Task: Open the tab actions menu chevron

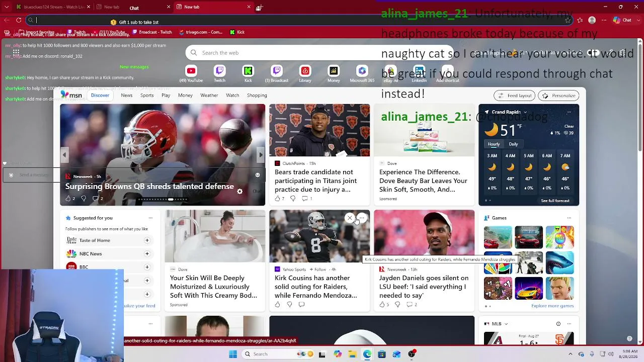Action: pyautogui.click(x=6, y=8)
